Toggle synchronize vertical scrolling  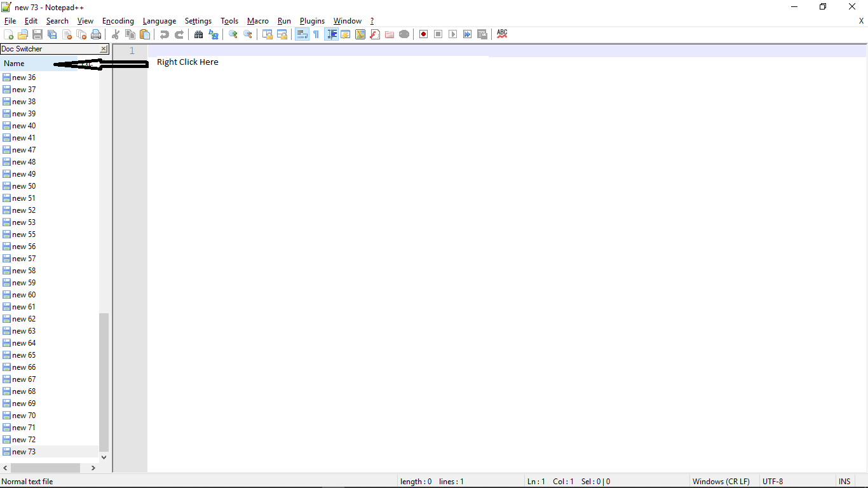coord(267,34)
